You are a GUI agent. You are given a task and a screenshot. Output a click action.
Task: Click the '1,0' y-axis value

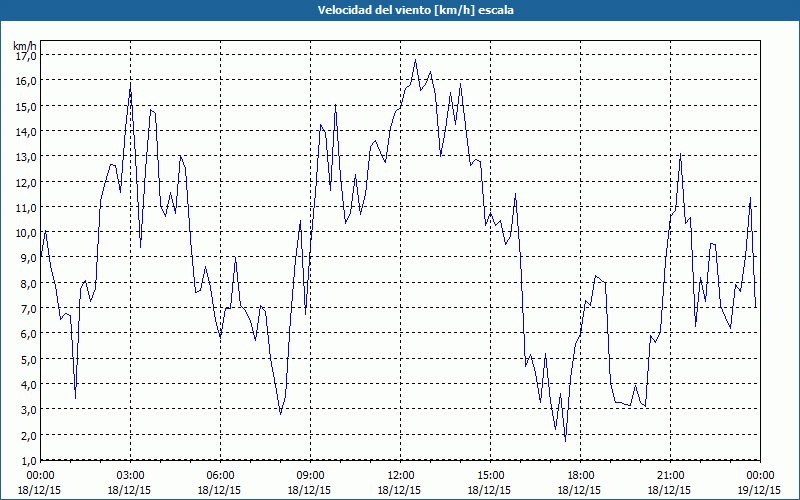(29, 461)
